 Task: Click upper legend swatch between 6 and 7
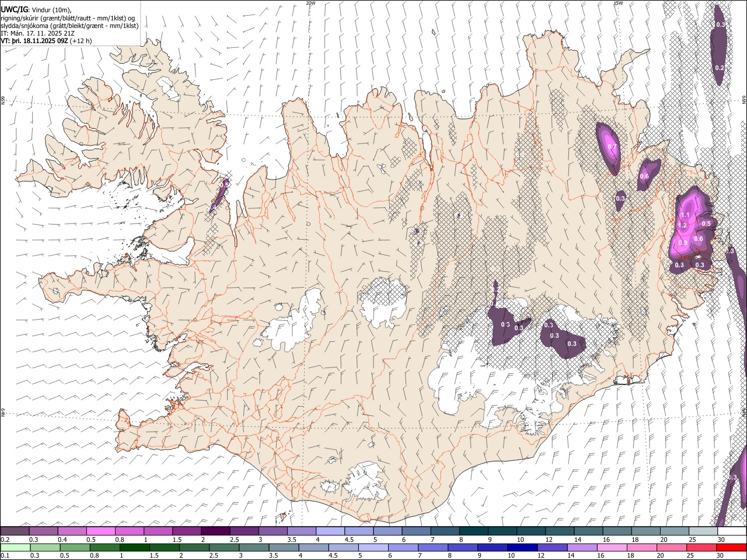coord(416,531)
